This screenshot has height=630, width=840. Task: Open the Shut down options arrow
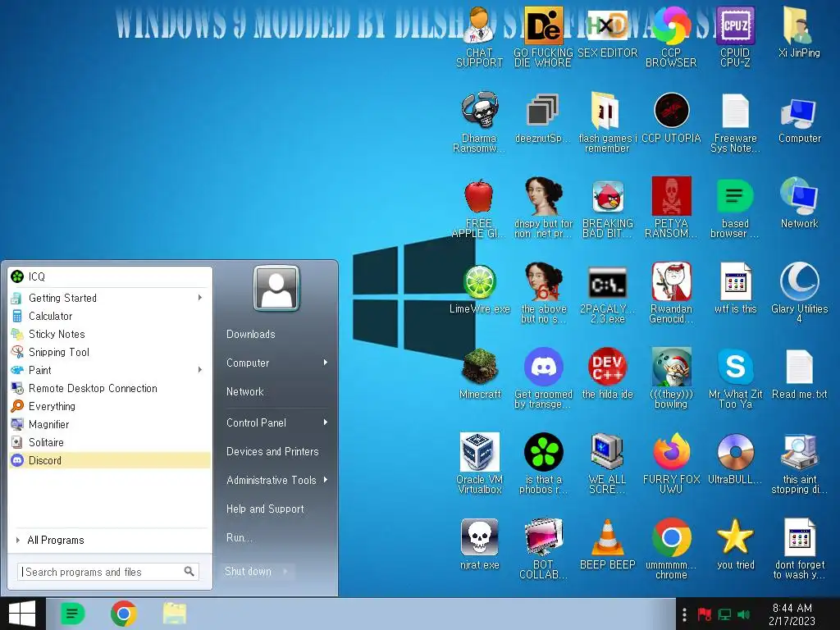(285, 571)
